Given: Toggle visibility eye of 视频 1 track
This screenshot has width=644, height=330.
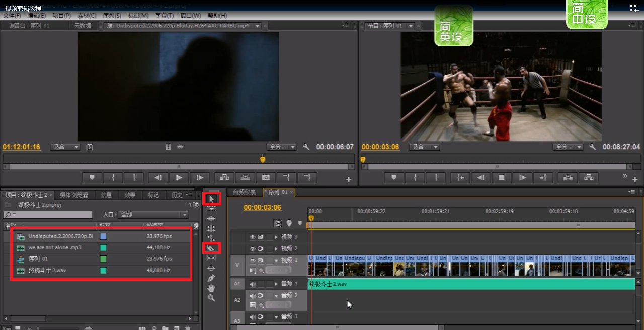Looking at the screenshot, I should [x=253, y=260].
